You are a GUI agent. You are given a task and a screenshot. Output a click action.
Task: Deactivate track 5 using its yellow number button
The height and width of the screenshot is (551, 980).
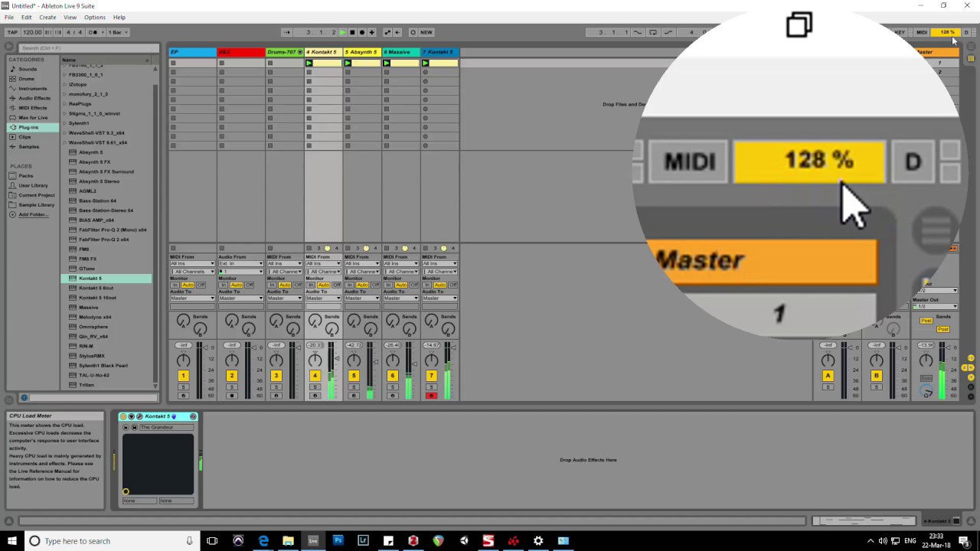pyautogui.click(x=353, y=376)
